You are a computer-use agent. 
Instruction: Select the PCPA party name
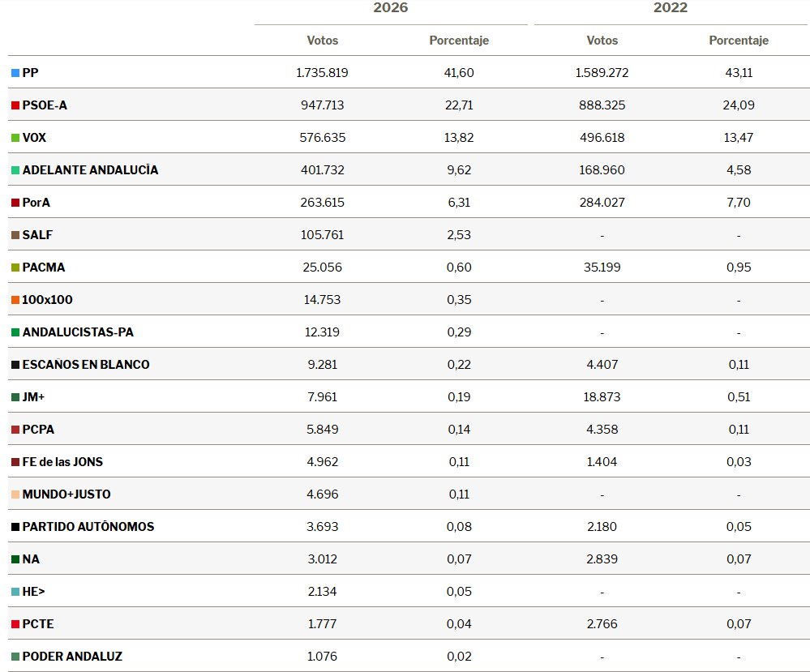pos(38,430)
